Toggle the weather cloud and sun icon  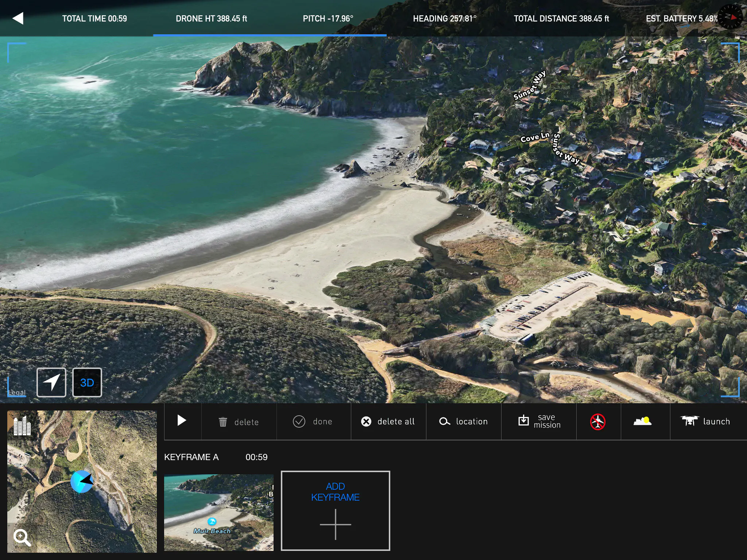[642, 421]
